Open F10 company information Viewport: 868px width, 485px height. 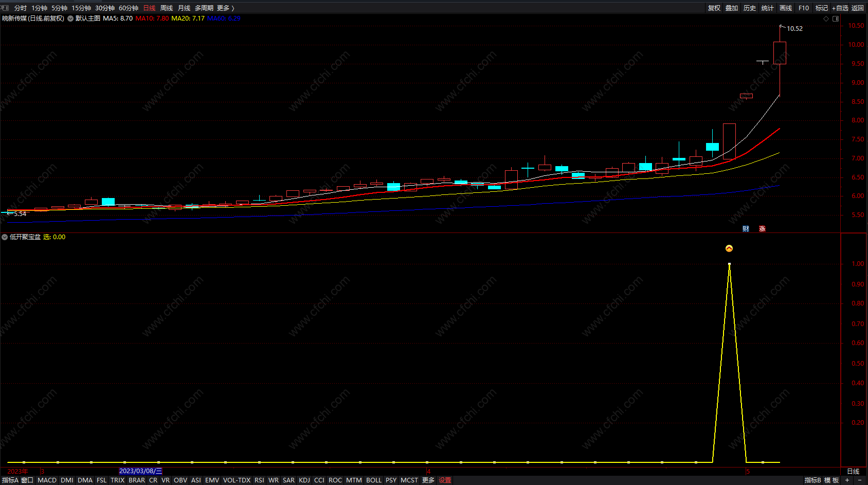coord(804,8)
